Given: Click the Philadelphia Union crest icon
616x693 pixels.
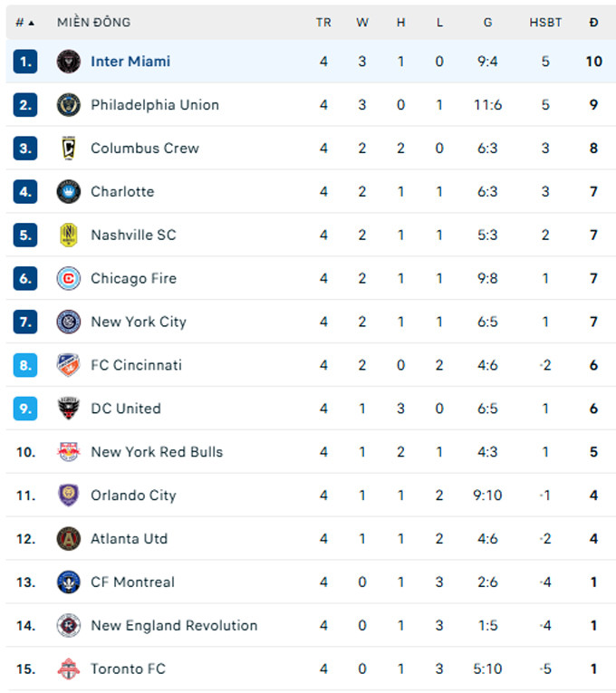Looking at the screenshot, I should (x=69, y=105).
